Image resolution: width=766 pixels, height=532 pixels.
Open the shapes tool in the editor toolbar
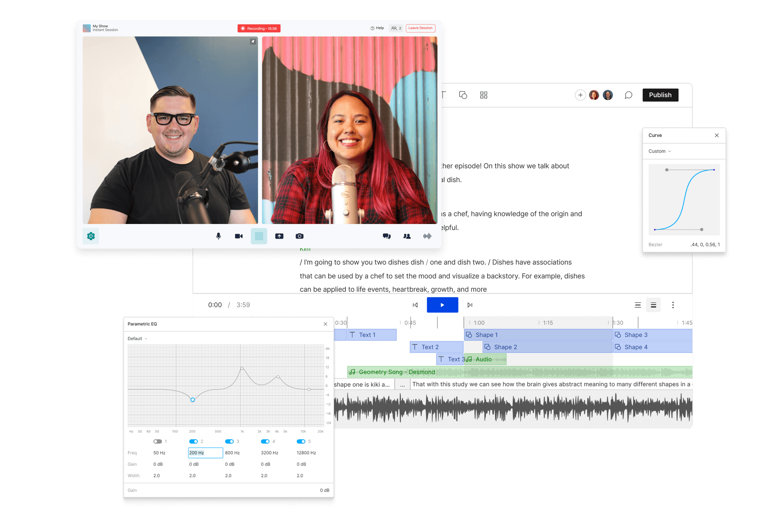click(x=463, y=95)
